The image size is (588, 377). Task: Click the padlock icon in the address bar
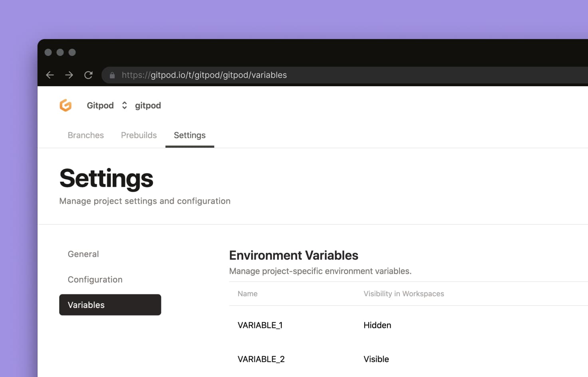pyautogui.click(x=112, y=75)
